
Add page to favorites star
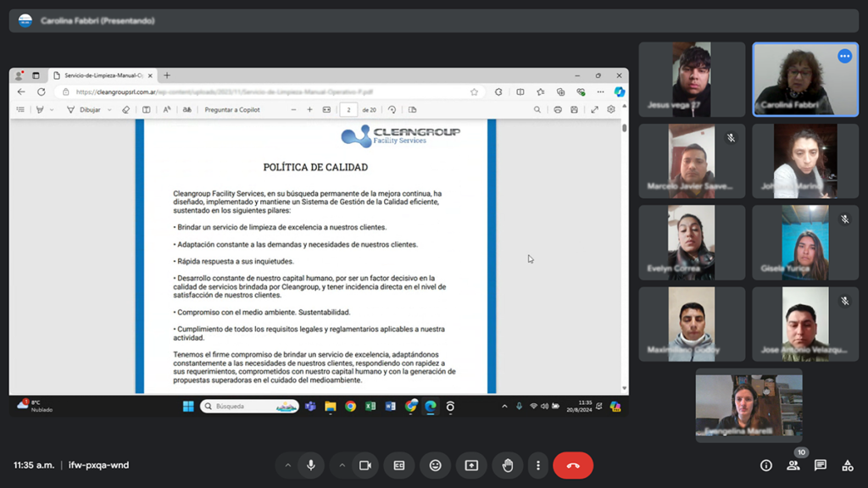474,91
